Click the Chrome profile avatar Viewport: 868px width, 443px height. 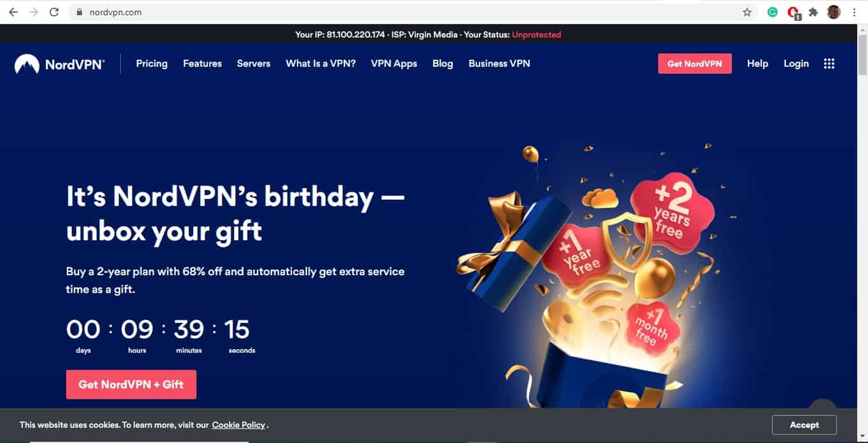click(834, 12)
